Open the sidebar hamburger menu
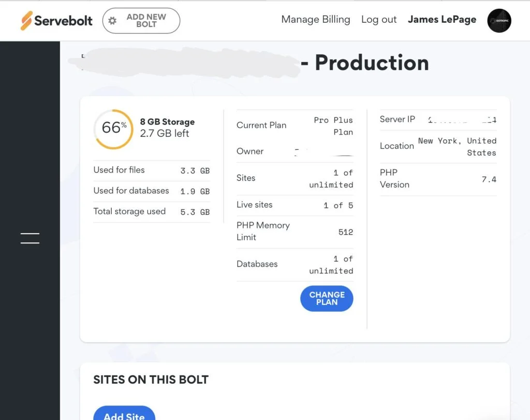This screenshot has height=420, width=530. click(30, 238)
